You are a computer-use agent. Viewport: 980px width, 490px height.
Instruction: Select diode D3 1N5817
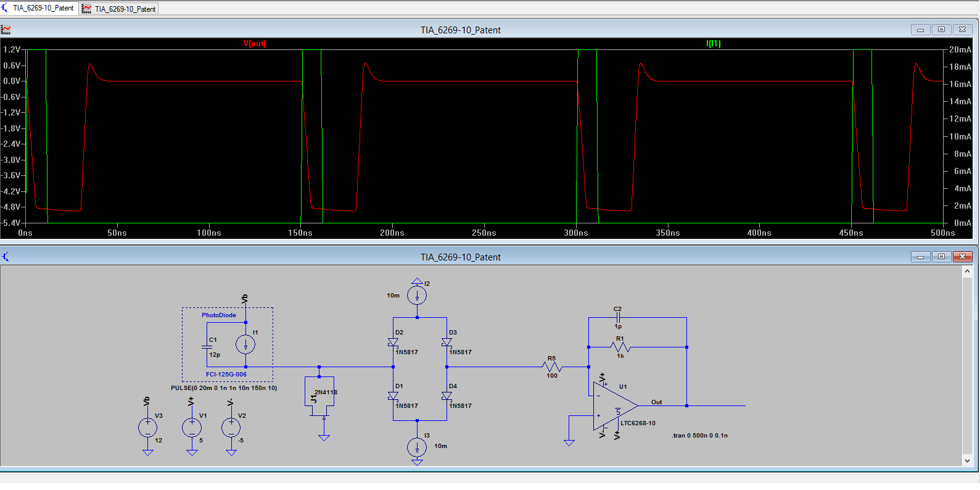[447, 343]
